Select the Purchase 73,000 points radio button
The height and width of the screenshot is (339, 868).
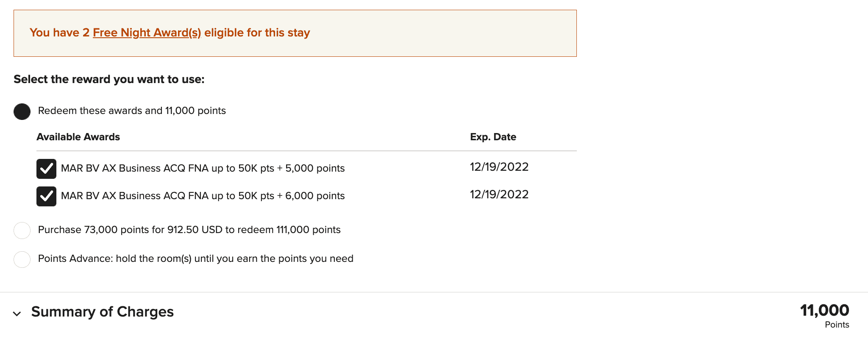(x=22, y=231)
